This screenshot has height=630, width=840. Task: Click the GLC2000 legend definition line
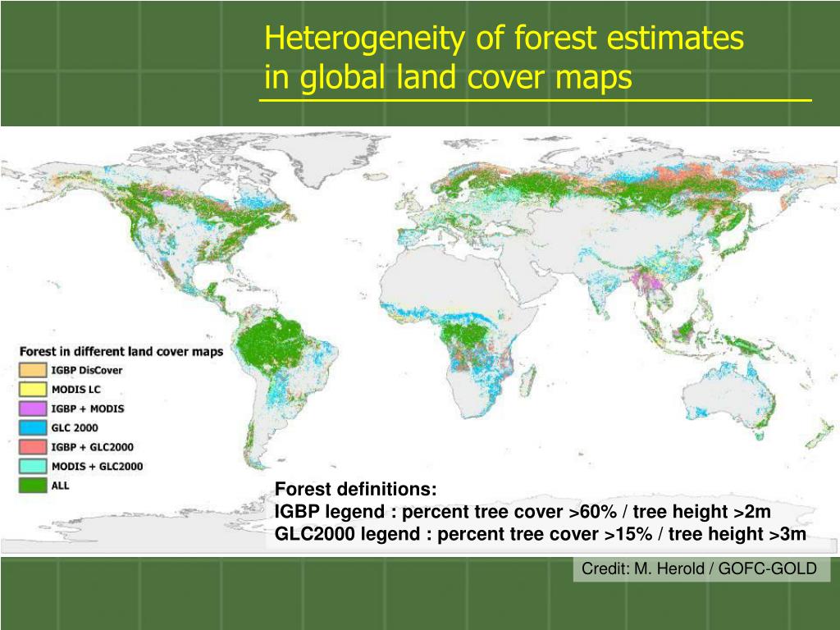tap(541, 534)
